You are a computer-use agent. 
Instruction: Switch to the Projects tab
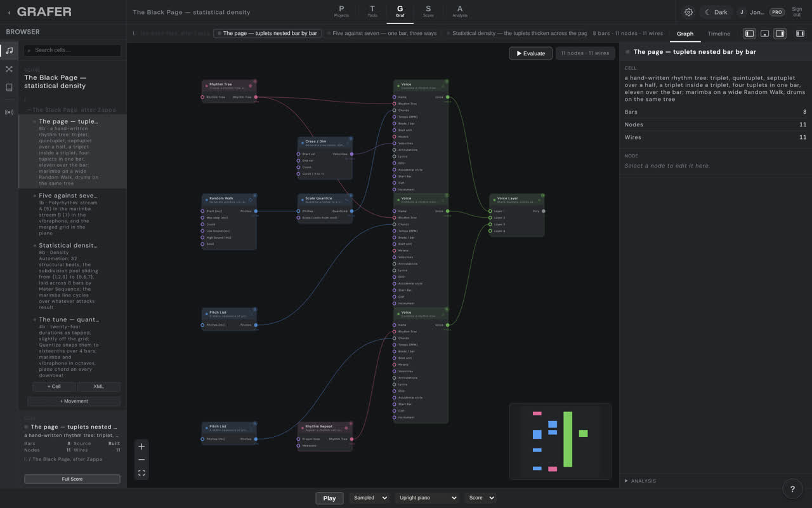point(341,11)
